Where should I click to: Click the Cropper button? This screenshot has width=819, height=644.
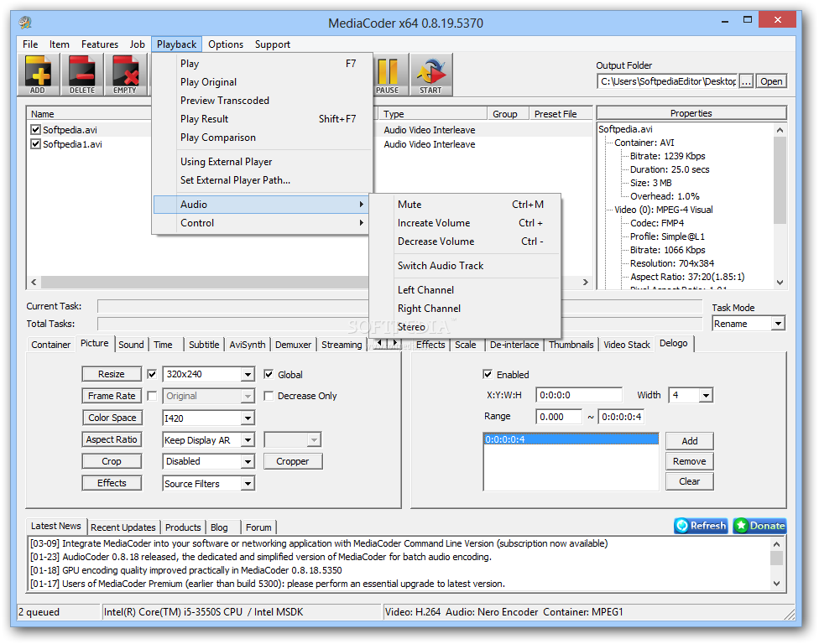point(293,461)
